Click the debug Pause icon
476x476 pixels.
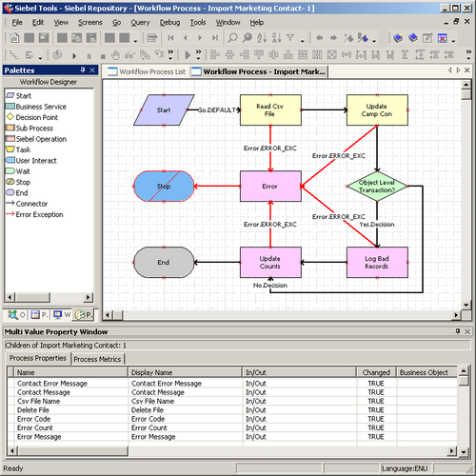[89, 56]
